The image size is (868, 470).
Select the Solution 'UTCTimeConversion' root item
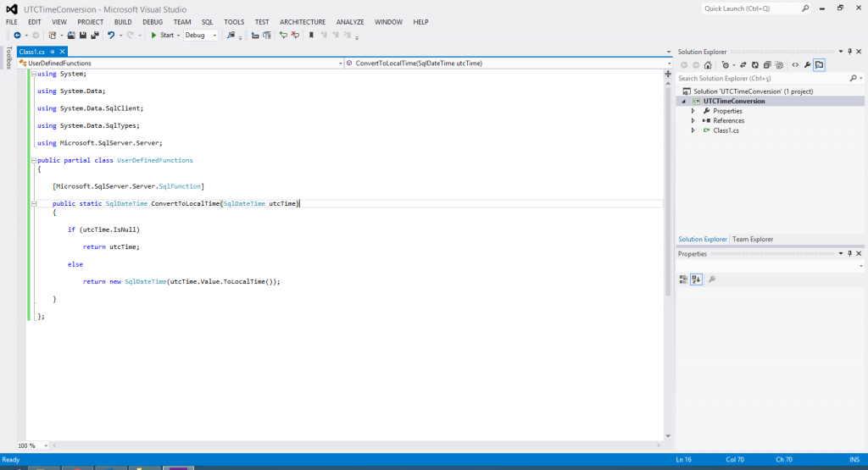coord(753,91)
